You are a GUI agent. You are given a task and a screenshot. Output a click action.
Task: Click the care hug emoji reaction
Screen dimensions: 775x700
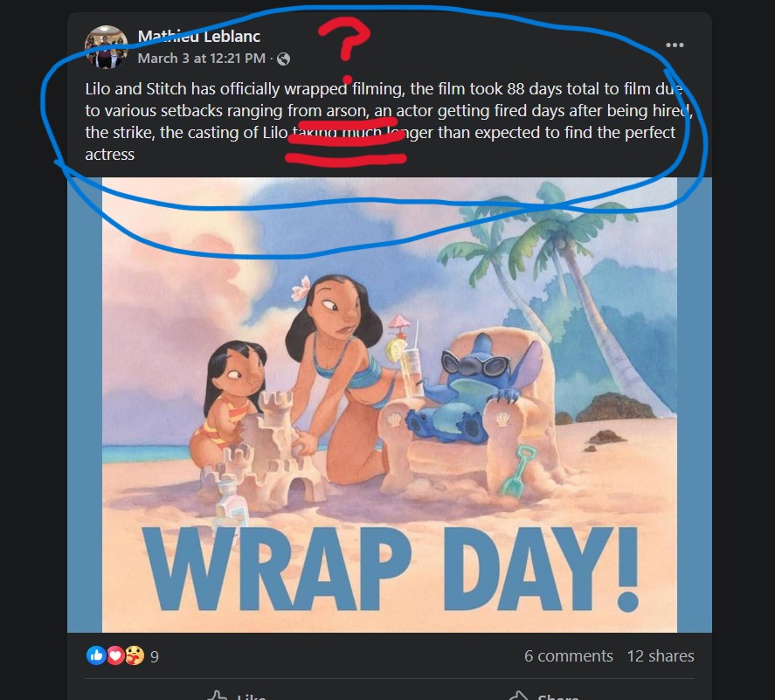tap(135, 655)
